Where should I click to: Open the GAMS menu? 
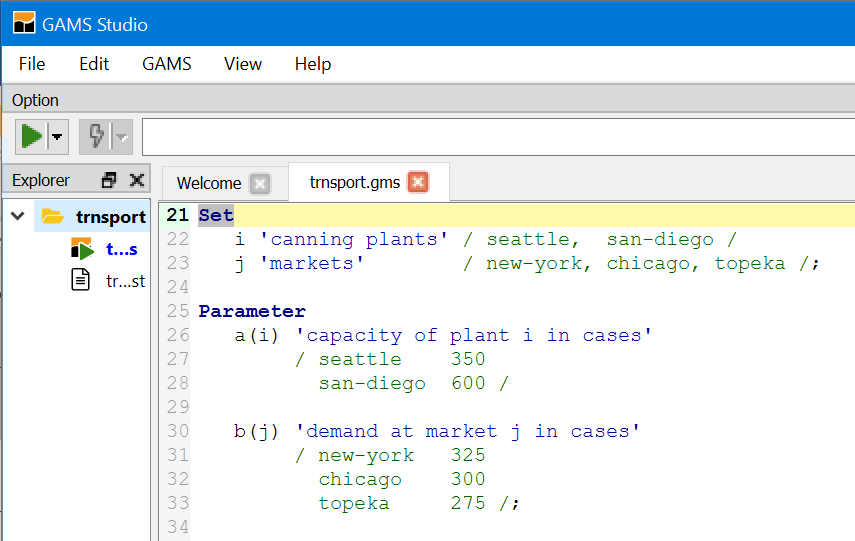[x=167, y=64]
